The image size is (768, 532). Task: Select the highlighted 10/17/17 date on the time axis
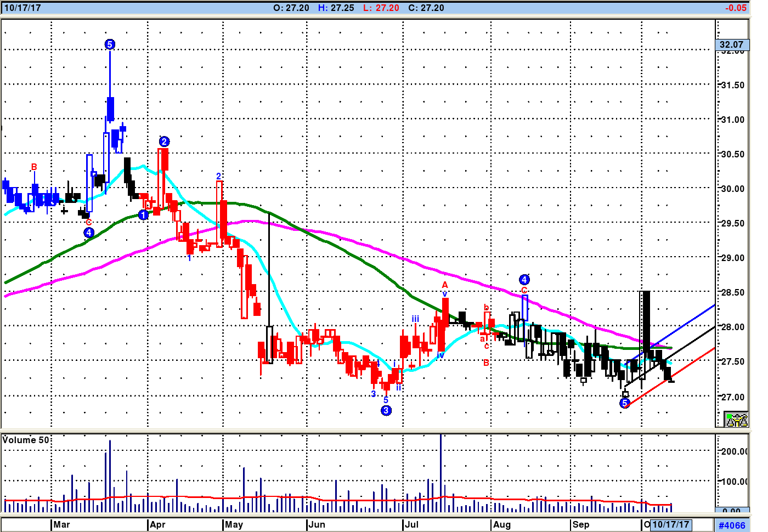coord(670,524)
